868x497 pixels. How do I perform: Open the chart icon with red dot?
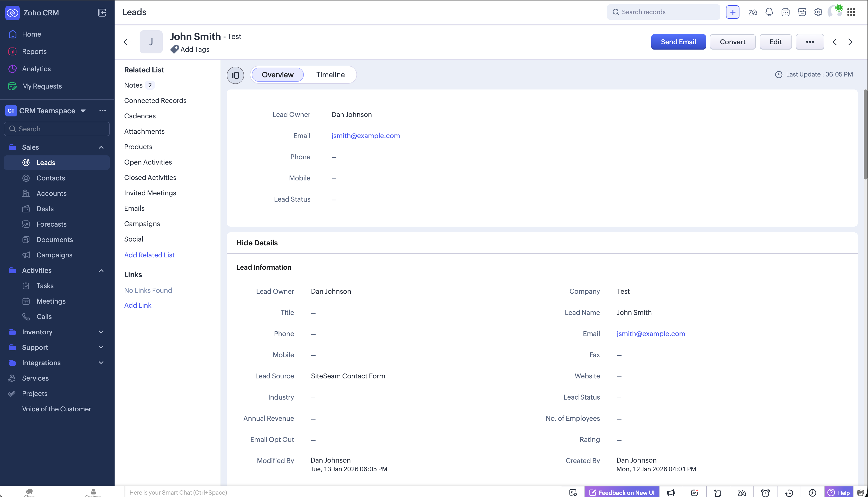click(x=694, y=493)
